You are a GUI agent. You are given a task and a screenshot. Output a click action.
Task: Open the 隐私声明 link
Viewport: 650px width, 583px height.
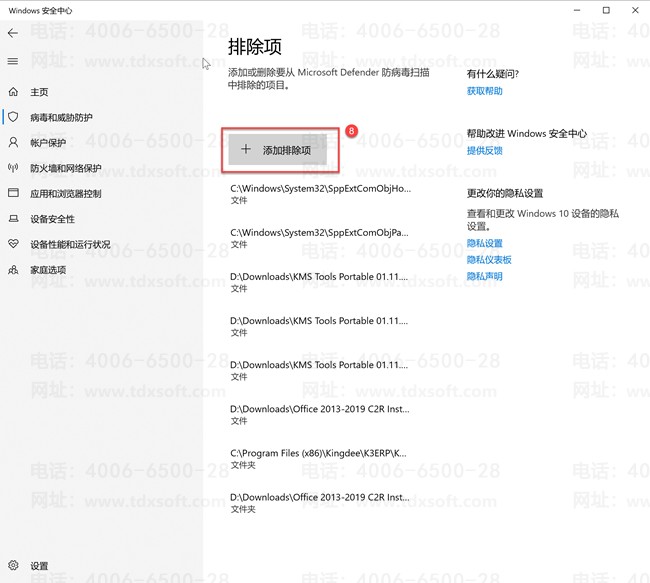pyautogui.click(x=484, y=276)
